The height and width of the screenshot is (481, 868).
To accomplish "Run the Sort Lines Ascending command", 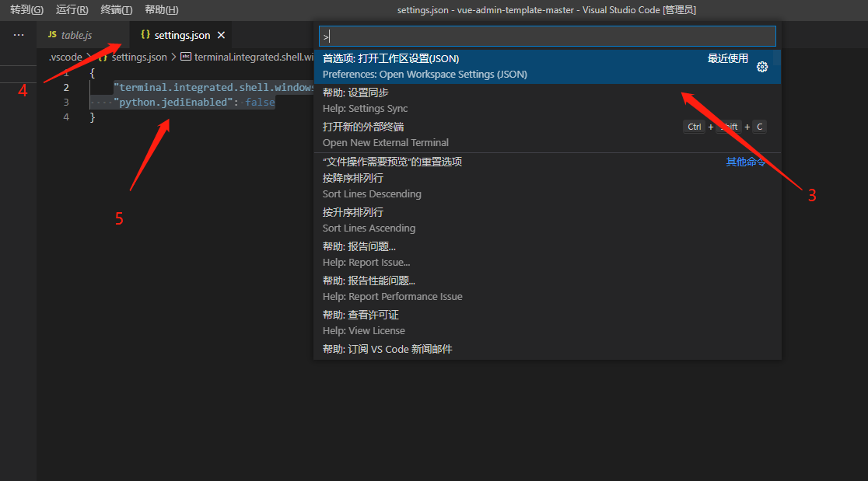I will pyautogui.click(x=548, y=221).
